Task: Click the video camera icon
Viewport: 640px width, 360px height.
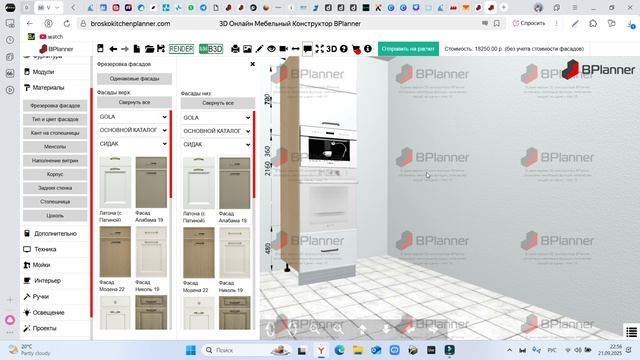Action: click(283, 49)
